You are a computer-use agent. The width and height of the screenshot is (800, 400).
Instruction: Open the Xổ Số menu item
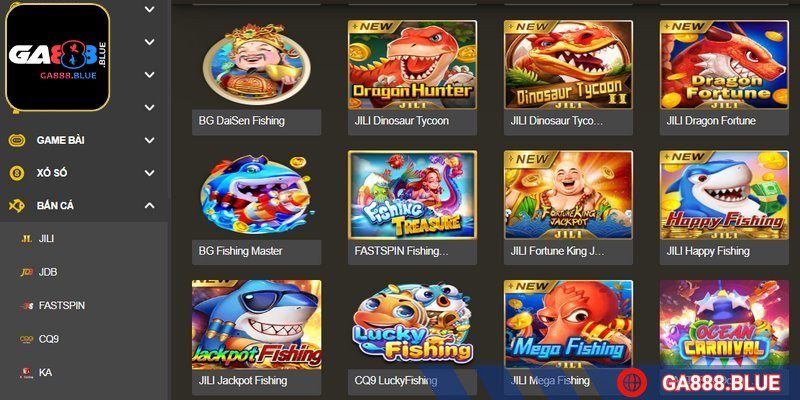coord(52,173)
